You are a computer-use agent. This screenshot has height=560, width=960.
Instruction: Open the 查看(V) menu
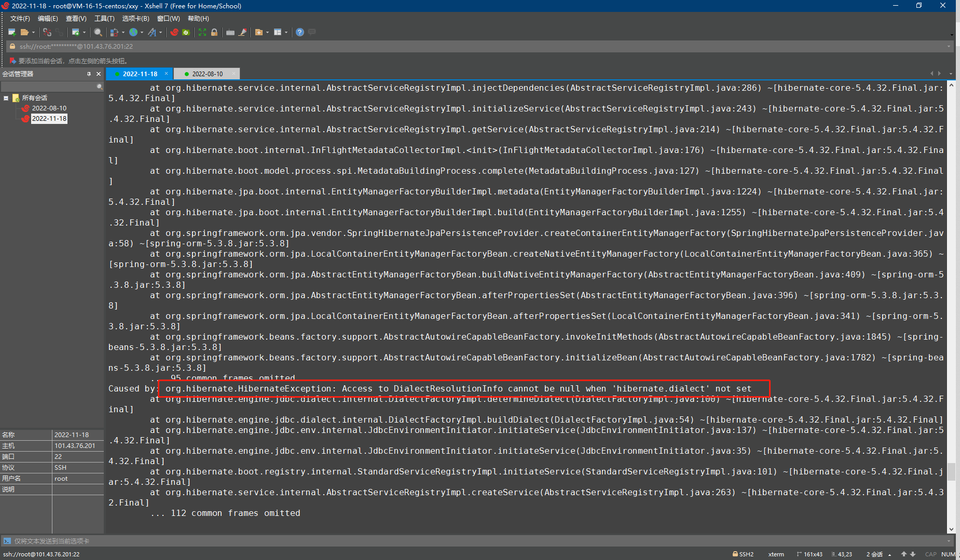(x=76, y=19)
